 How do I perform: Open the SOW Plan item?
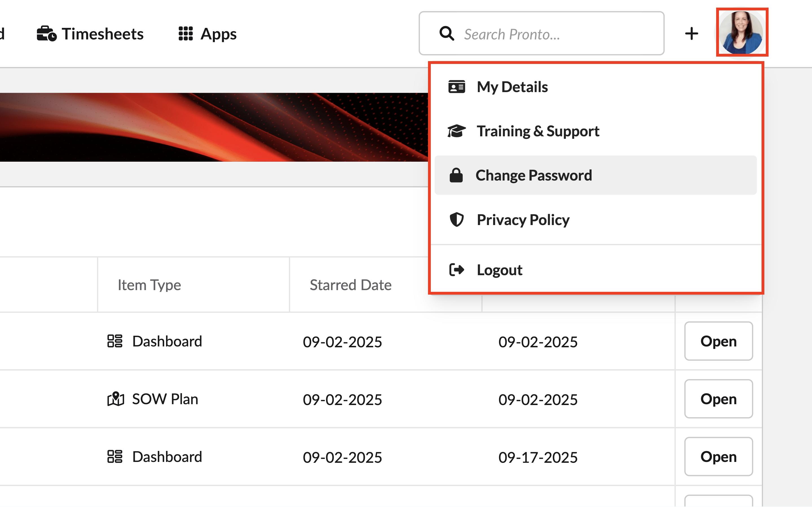(x=718, y=399)
